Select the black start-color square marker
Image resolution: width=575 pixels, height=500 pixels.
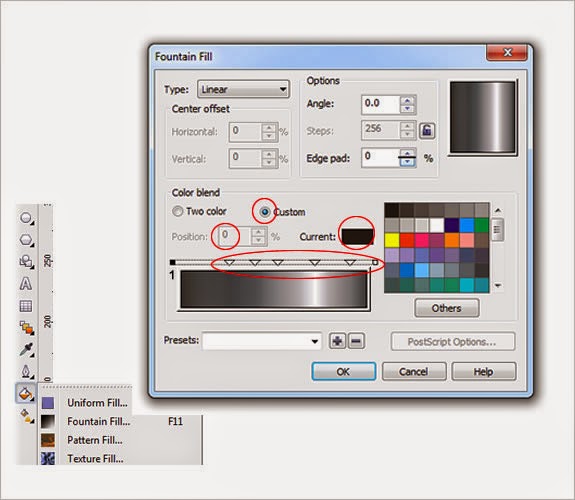point(173,262)
